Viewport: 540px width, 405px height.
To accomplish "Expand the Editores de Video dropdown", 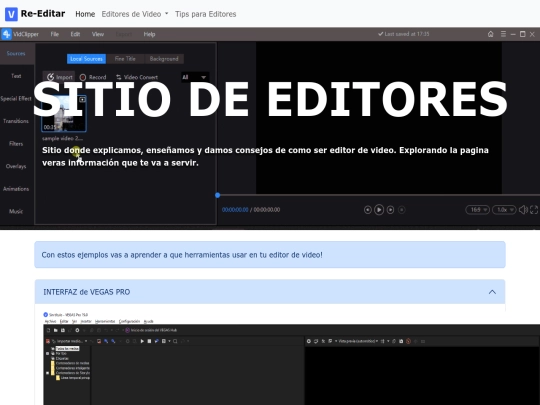I will point(135,14).
